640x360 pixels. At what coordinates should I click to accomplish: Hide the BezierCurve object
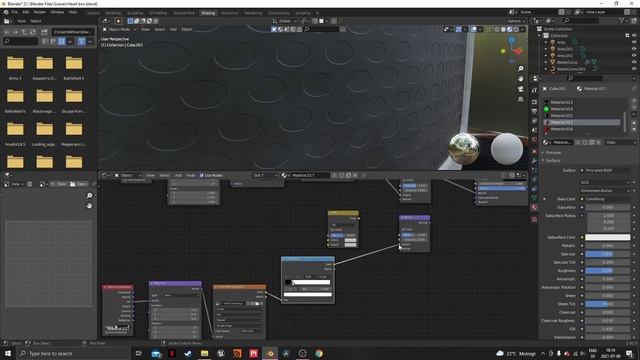634,62
